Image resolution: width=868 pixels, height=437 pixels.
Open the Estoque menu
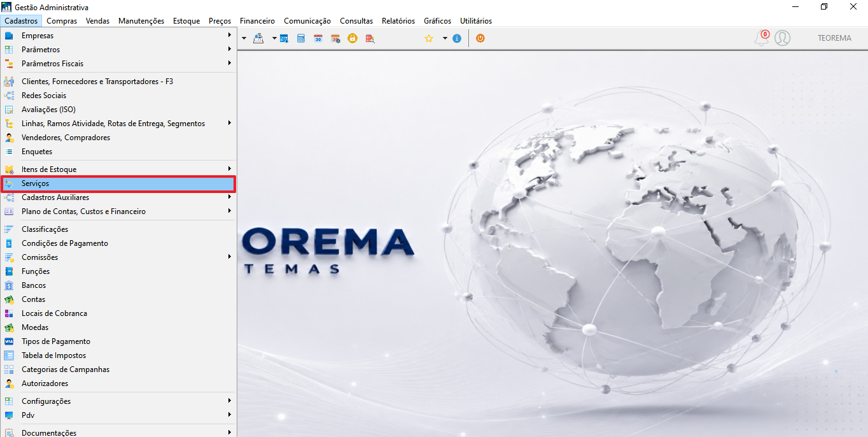click(x=186, y=21)
